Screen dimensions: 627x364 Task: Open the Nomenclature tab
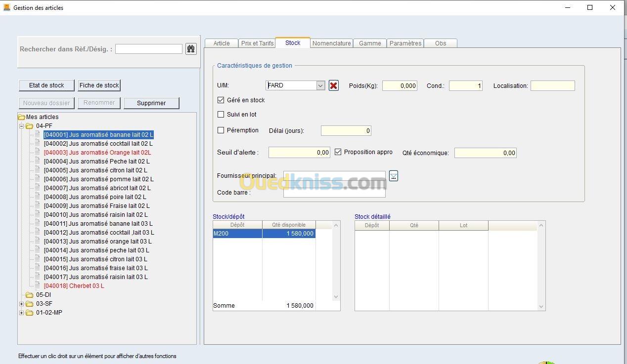pyautogui.click(x=331, y=43)
